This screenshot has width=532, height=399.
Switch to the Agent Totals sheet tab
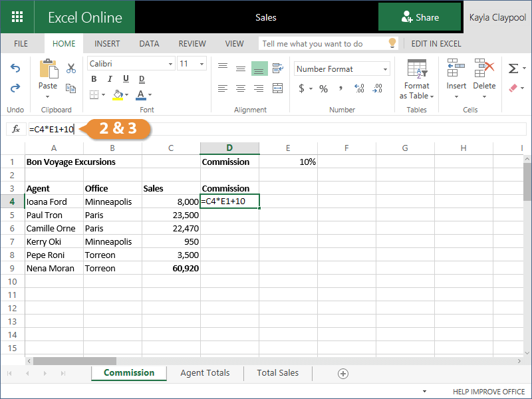click(x=205, y=373)
